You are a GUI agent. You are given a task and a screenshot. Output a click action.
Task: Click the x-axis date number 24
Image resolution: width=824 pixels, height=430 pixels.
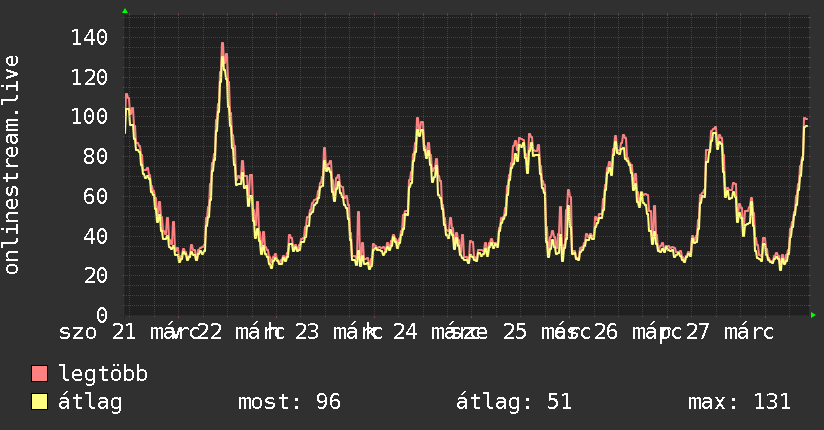405,332
